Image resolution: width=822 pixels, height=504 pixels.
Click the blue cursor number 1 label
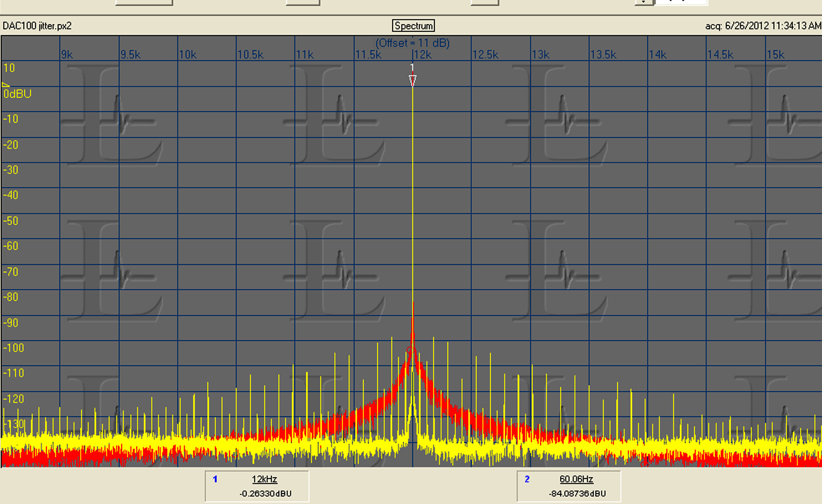(215, 479)
